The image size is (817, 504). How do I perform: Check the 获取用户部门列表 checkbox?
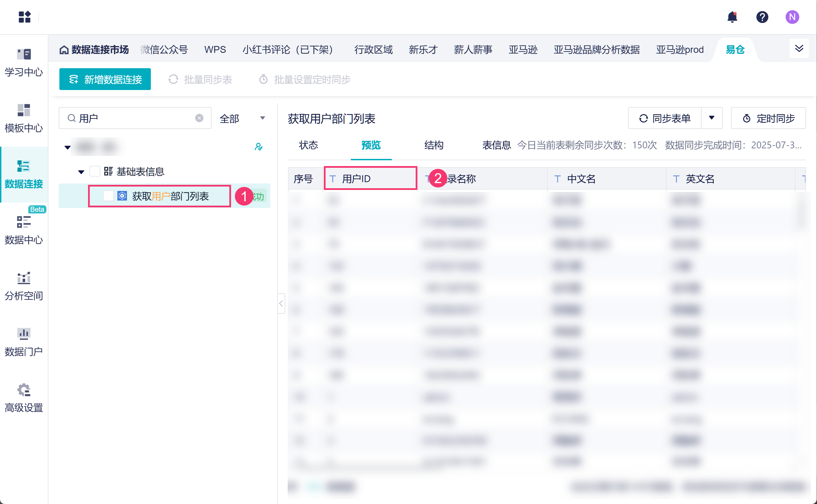coord(109,196)
